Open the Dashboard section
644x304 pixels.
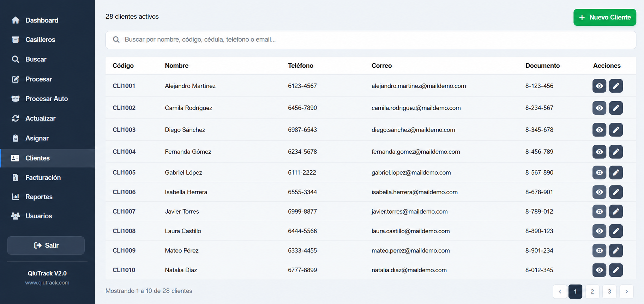(x=47, y=20)
